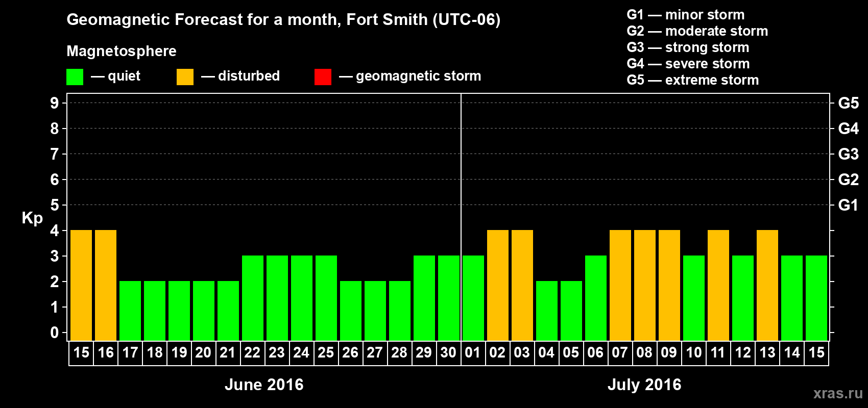Click the G1 — minor storm legend line
Screen dimensions: 868x408
coord(686,15)
